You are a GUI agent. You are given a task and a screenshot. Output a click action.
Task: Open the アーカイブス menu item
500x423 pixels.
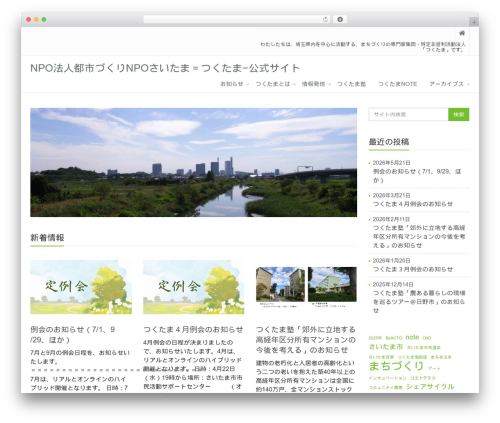(446, 84)
